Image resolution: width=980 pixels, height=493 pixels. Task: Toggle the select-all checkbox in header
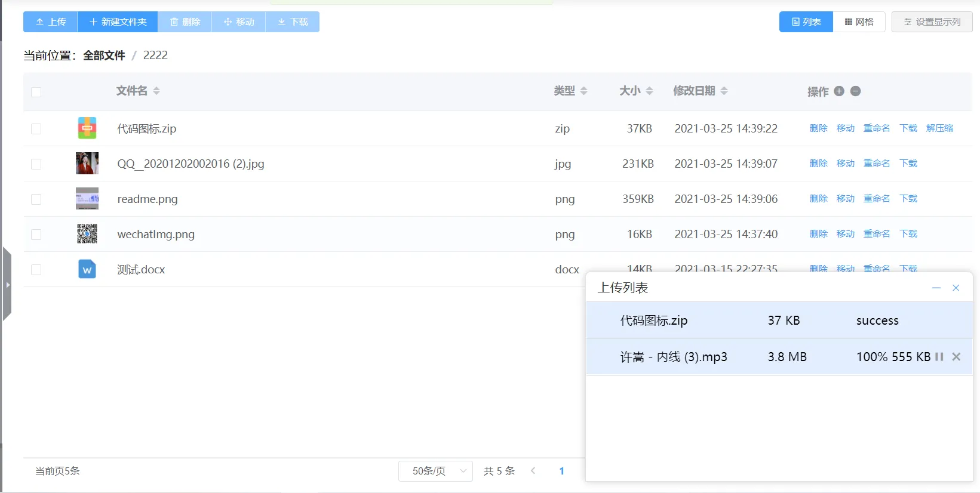pos(36,92)
